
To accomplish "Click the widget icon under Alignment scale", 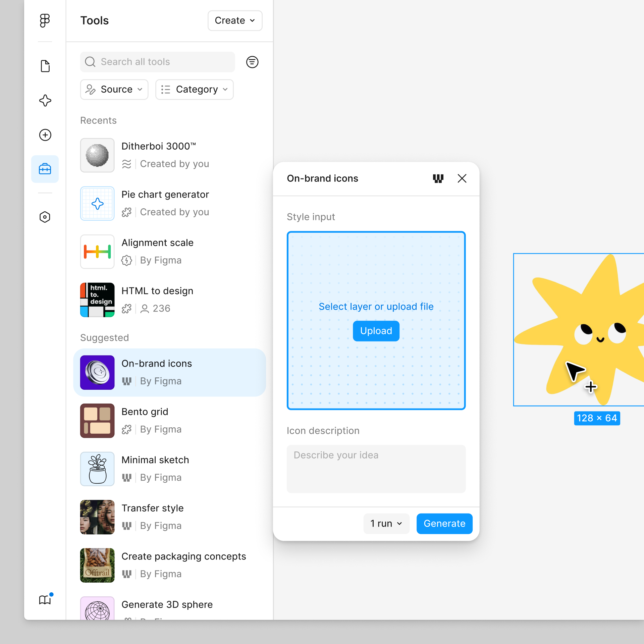I will click(x=126, y=260).
